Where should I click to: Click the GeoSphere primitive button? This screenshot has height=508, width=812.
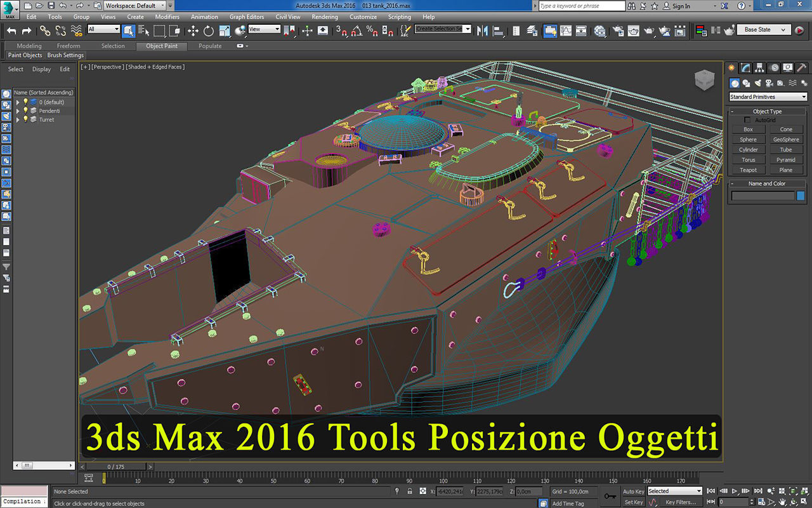click(x=786, y=140)
